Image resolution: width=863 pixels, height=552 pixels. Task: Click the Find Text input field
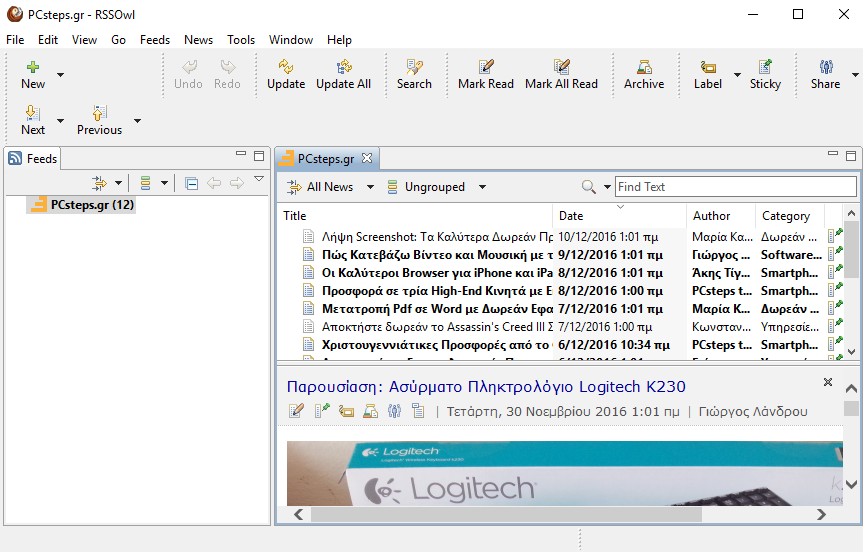coord(735,187)
